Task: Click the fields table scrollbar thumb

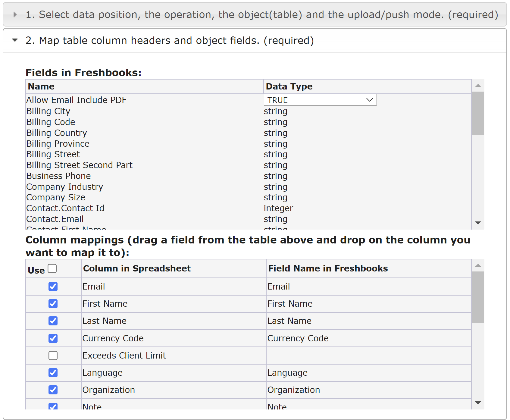Action: [x=478, y=114]
